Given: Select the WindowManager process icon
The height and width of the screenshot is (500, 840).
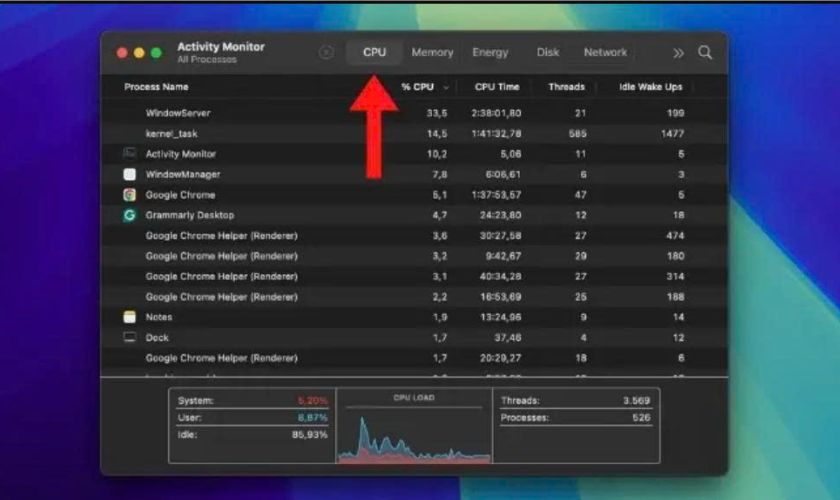Looking at the screenshot, I should click(x=129, y=174).
